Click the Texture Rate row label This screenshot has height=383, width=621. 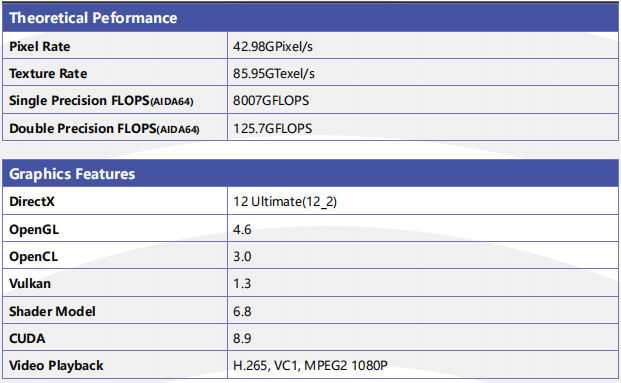pos(48,73)
